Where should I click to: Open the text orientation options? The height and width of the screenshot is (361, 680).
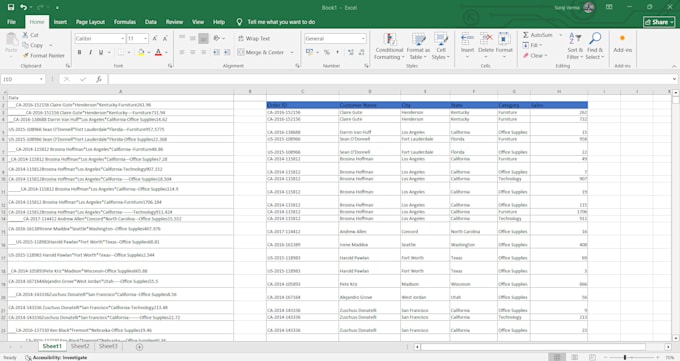click(x=219, y=38)
